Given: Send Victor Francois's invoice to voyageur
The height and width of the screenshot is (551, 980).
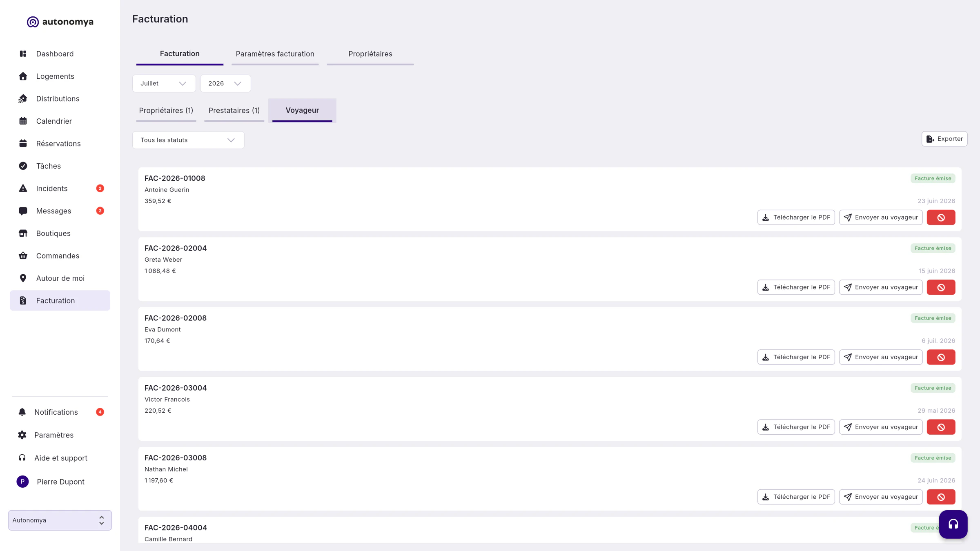Looking at the screenshot, I should (881, 427).
